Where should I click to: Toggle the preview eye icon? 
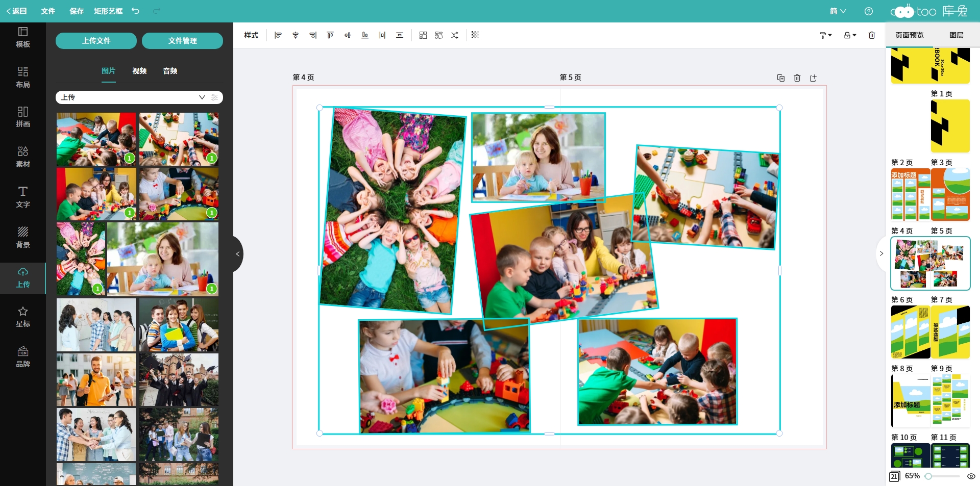[971, 476]
